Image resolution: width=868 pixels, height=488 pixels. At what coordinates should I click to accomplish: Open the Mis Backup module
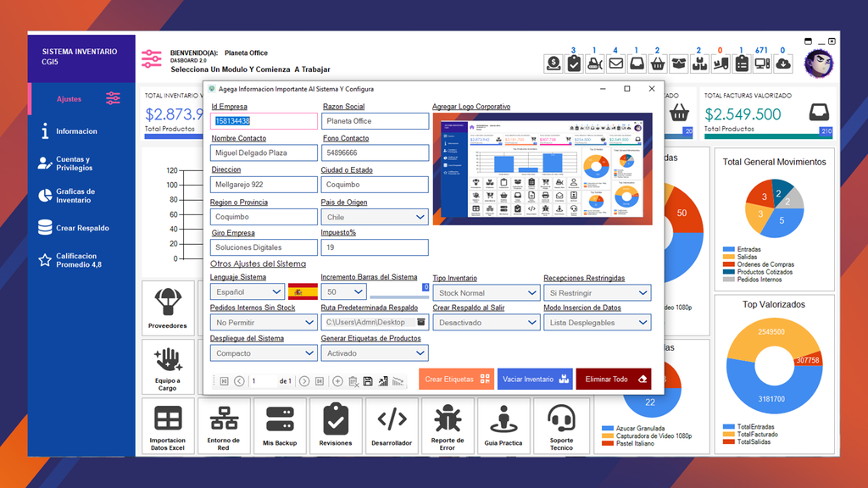click(280, 426)
